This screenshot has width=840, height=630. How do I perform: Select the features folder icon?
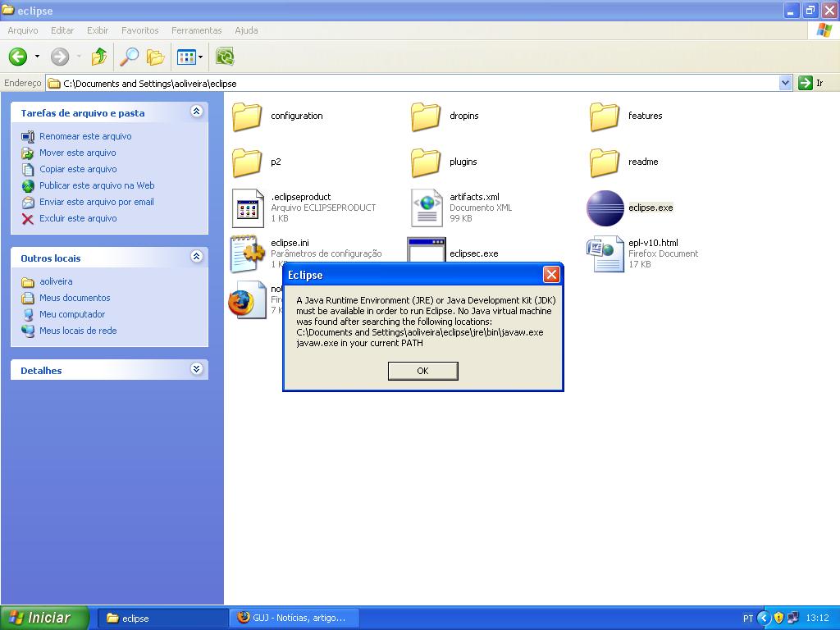click(x=605, y=116)
